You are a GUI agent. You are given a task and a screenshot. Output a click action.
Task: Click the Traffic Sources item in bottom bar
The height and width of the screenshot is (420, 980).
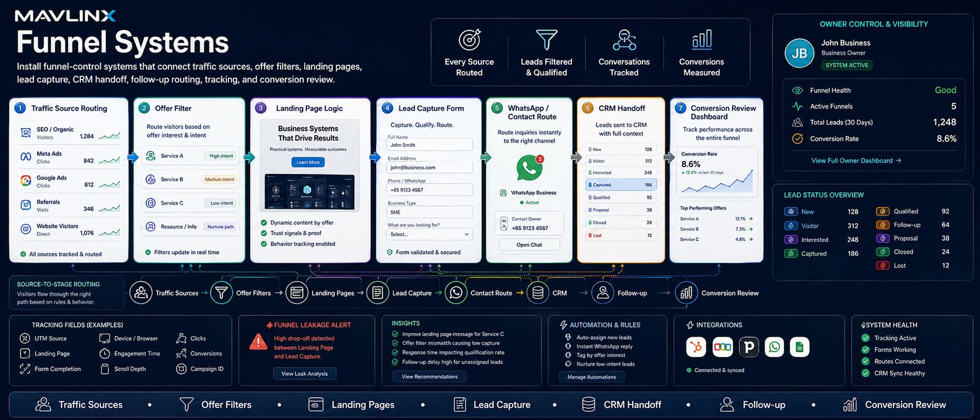pyautogui.click(x=80, y=405)
